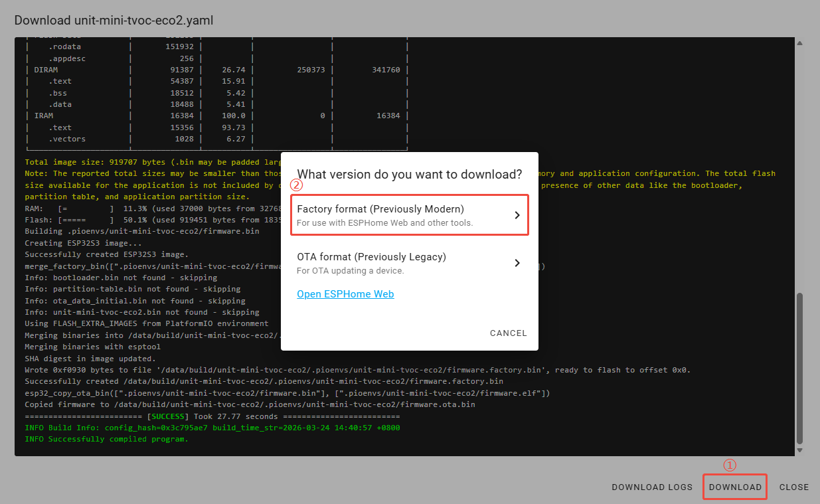Click the chevron arrow beside Factory format

pyautogui.click(x=517, y=215)
